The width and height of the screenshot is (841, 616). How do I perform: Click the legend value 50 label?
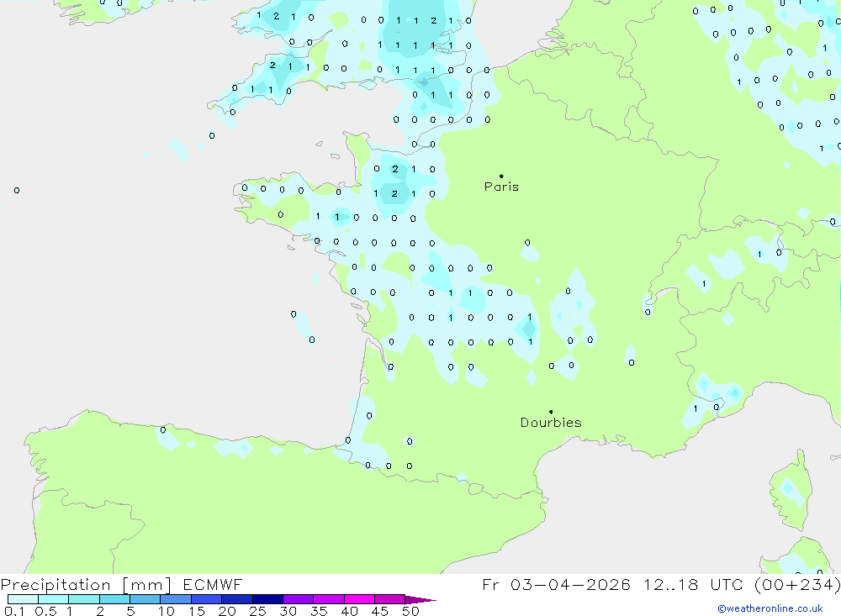(410, 611)
